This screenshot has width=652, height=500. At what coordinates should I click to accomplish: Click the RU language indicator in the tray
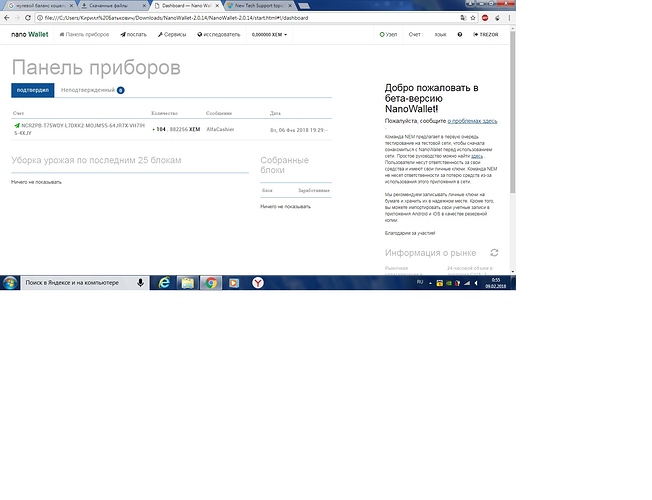(x=420, y=282)
